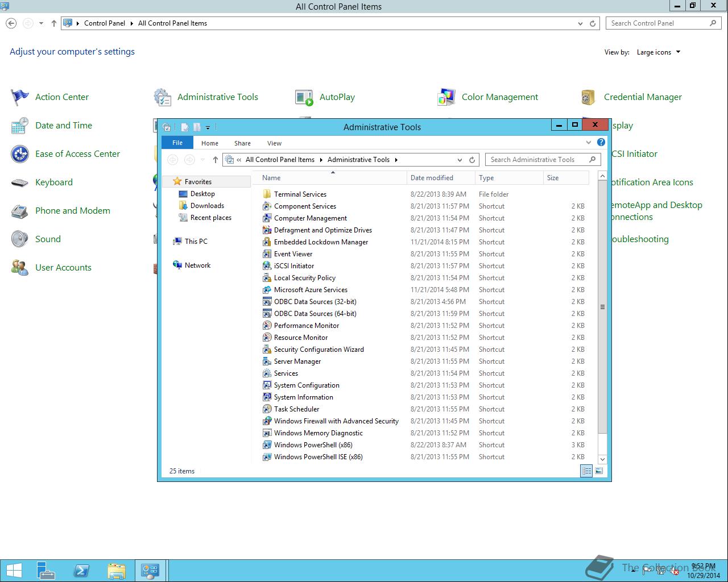
Task: Expand Control Panel address bar history dropdown
Action: 580,23
